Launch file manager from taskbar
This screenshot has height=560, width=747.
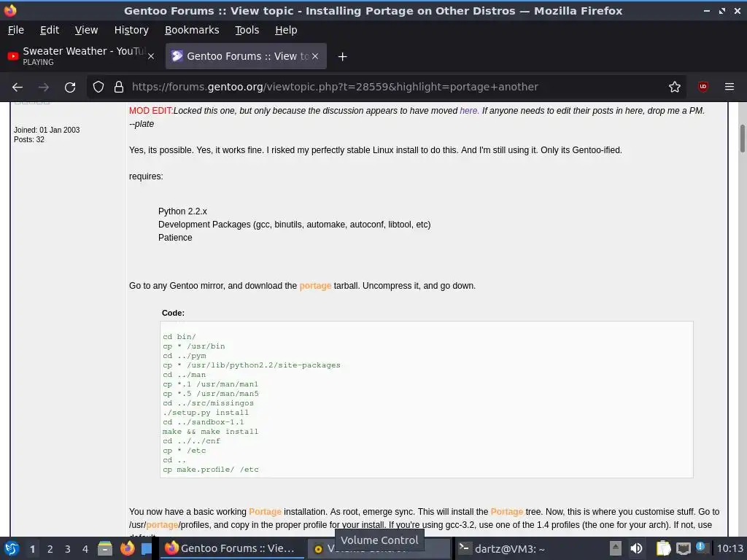pyautogui.click(x=105, y=548)
